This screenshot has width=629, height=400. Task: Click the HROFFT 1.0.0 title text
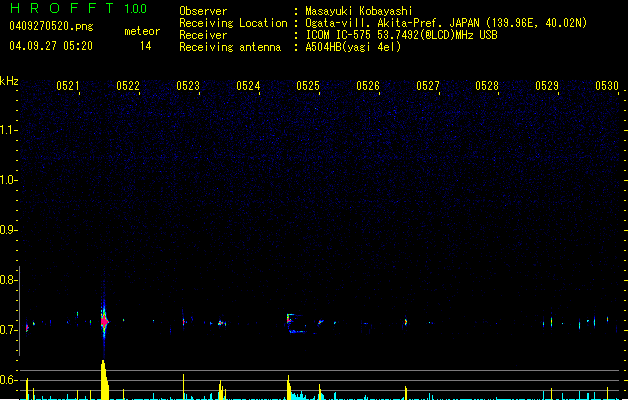79,8
